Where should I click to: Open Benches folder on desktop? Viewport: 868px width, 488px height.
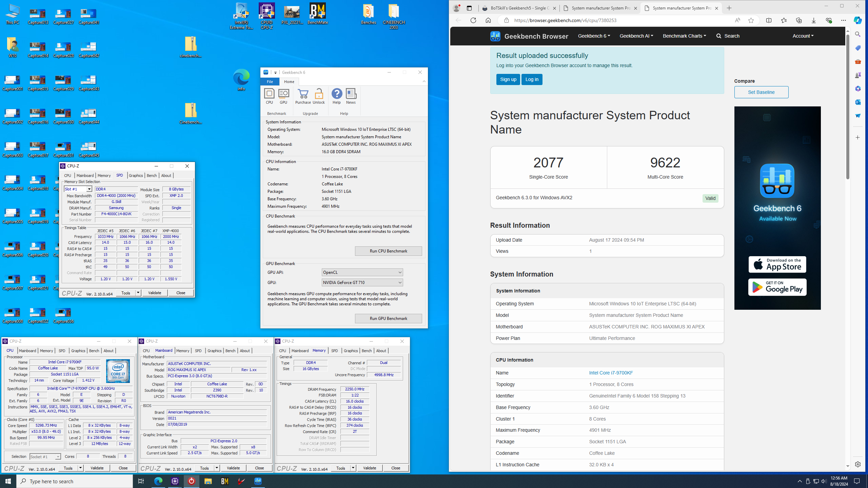(369, 14)
